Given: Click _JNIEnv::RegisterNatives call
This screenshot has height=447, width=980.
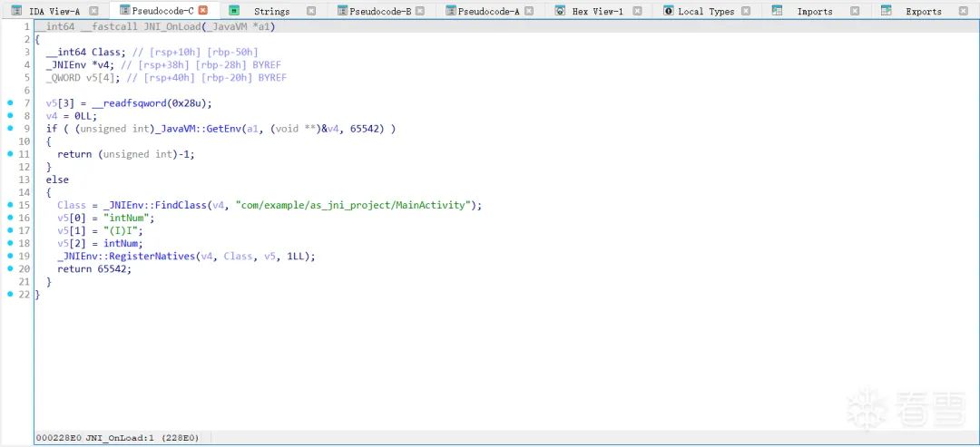Looking at the screenshot, I should pyautogui.click(x=126, y=257).
